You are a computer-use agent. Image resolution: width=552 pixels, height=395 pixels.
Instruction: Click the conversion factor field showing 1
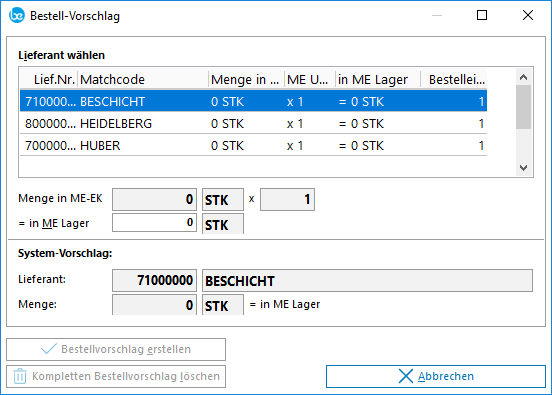pos(287,199)
